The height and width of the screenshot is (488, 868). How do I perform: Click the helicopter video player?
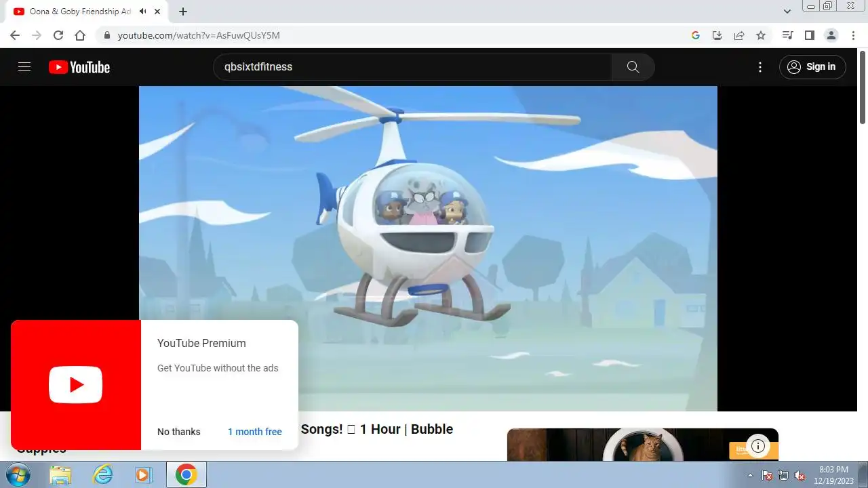point(428,249)
